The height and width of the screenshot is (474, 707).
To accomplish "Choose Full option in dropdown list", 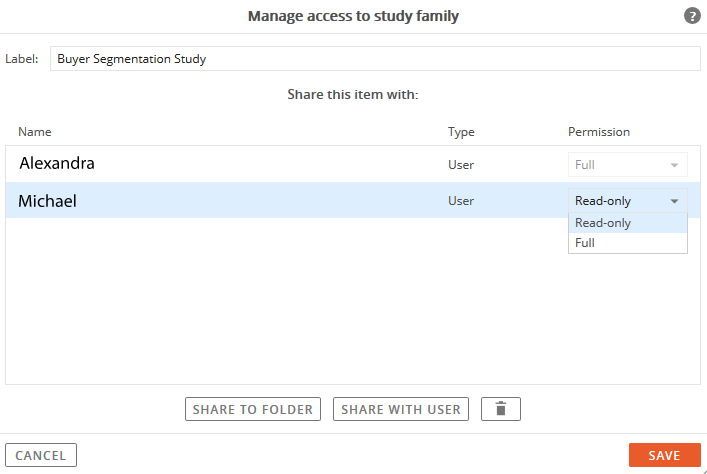I will click(628, 243).
